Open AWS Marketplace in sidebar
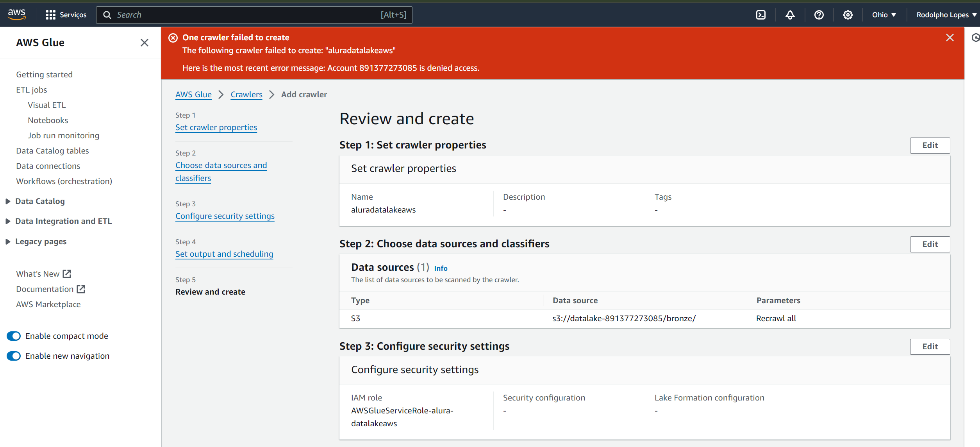Screen dimensions: 980x447 48,304
